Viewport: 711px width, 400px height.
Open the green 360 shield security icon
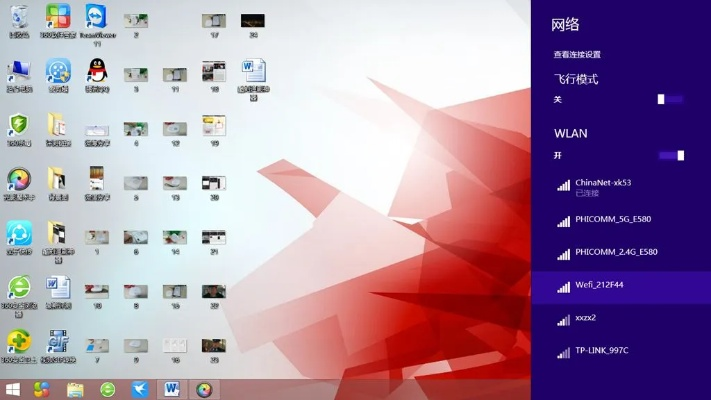(18, 126)
